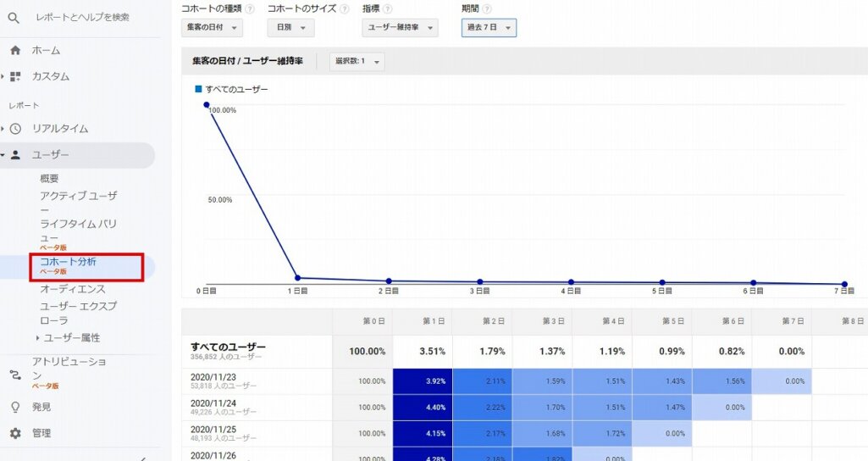Click the 4.15% retention cell
868x461 pixels.
423,433
